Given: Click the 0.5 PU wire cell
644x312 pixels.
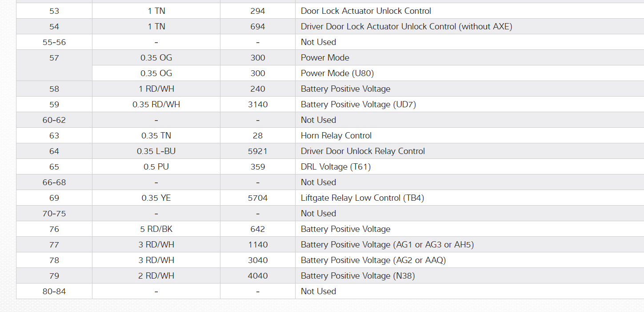Looking at the screenshot, I should tap(156, 167).
